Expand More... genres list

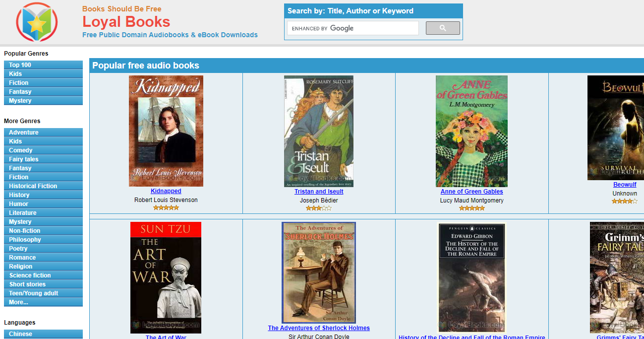click(43, 302)
